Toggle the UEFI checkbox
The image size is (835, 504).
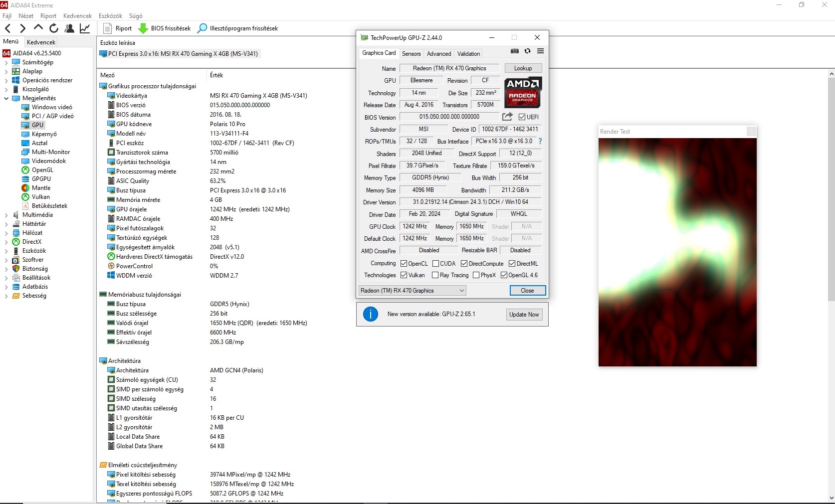[522, 117]
